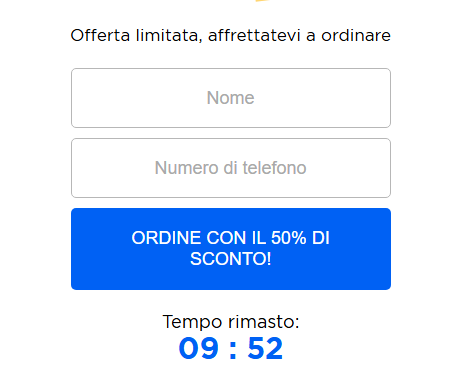Click the word SCONTO! on the blue button

click(231, 259)
